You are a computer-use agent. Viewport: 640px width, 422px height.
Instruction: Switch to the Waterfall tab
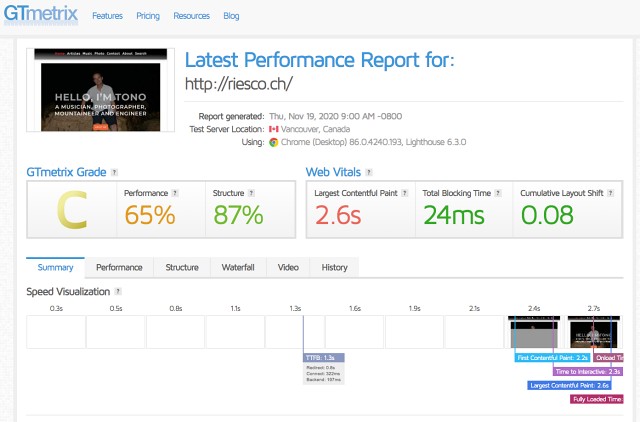point(238,267)
